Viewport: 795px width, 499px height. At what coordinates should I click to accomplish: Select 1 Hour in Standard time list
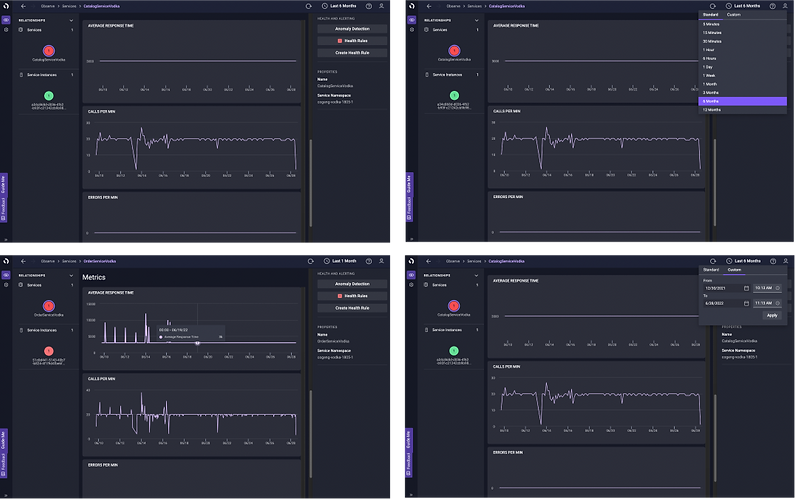(742, 50)
